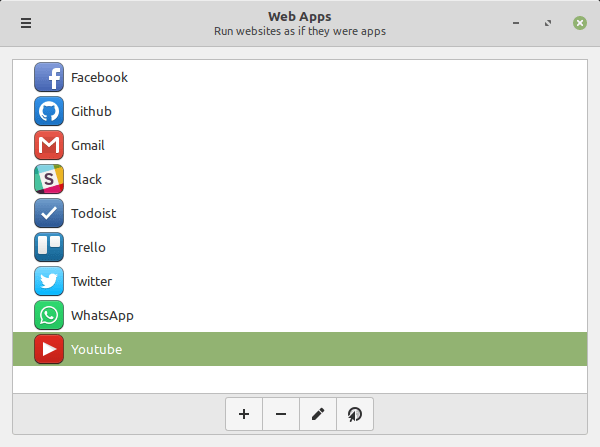
Task: Select the Github label text
Action: (x=91, y=112)
